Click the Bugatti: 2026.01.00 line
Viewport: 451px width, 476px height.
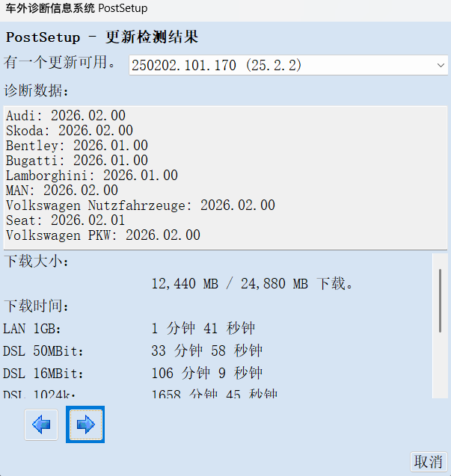tap(76, 161)
